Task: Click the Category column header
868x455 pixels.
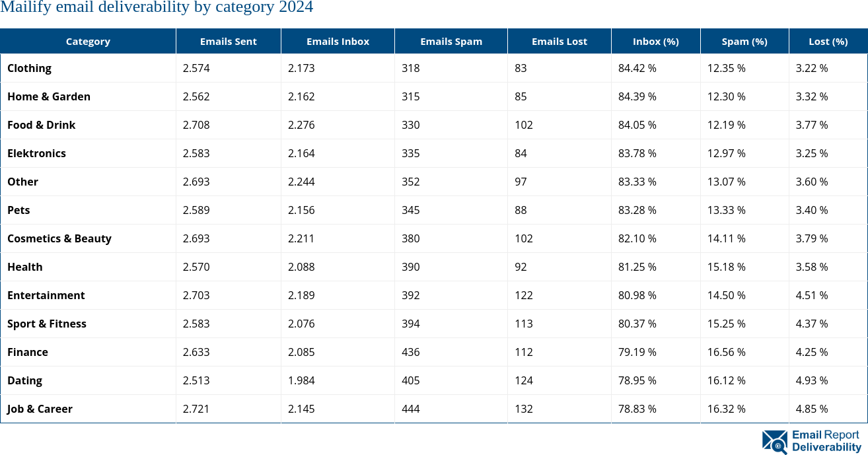Action: coord(88,41)
